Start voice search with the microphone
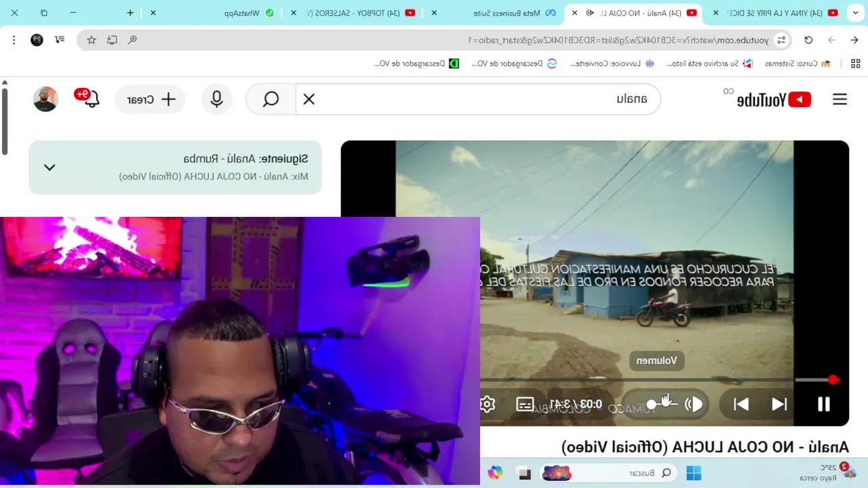Screen dimensions: 868x488 [x=217, y=100]
